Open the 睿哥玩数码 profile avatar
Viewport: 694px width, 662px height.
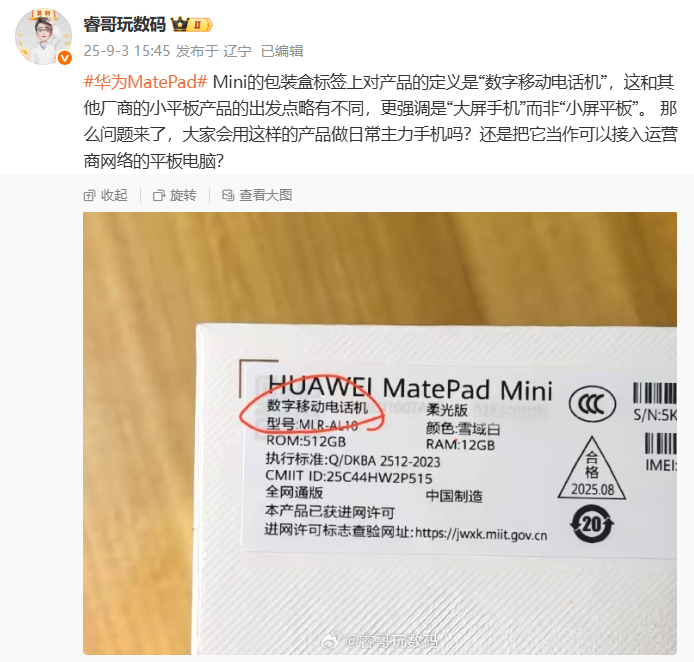43,36
